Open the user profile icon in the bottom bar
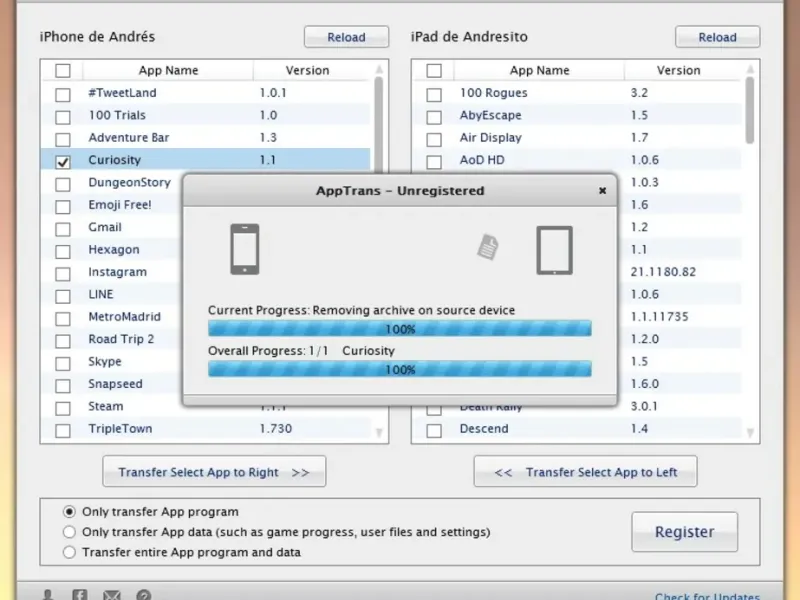 48,595
